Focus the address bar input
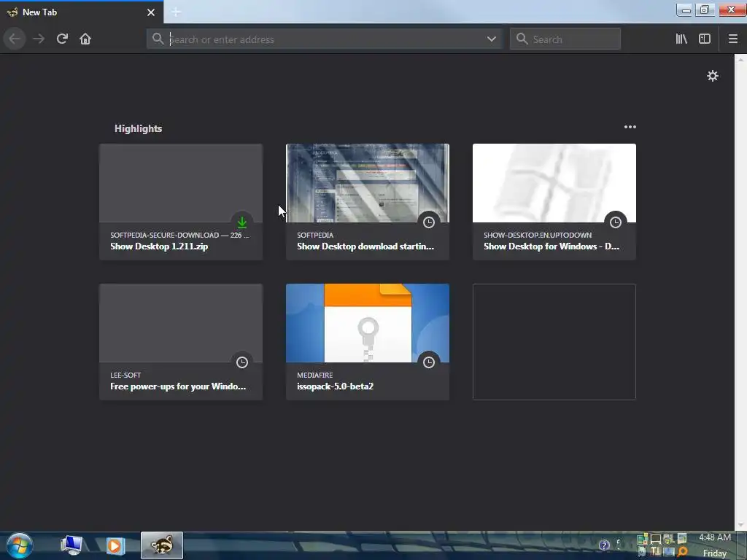747x560 pixels. [324, 39]
